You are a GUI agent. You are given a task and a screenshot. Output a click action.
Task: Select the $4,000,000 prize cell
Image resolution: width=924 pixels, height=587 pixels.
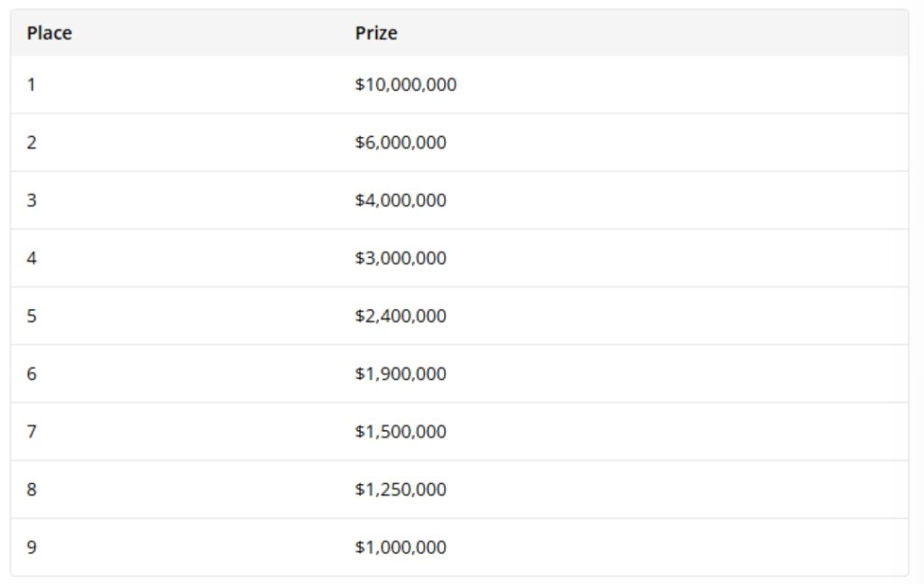click(401, 200)
